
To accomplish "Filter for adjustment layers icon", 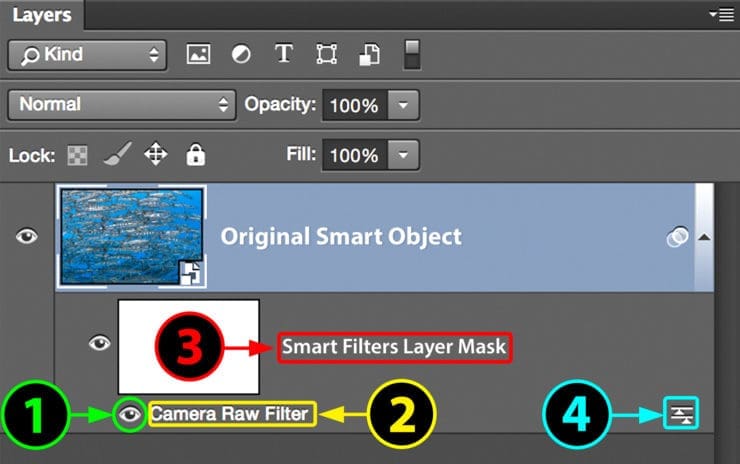I will (x=241, y=54).
